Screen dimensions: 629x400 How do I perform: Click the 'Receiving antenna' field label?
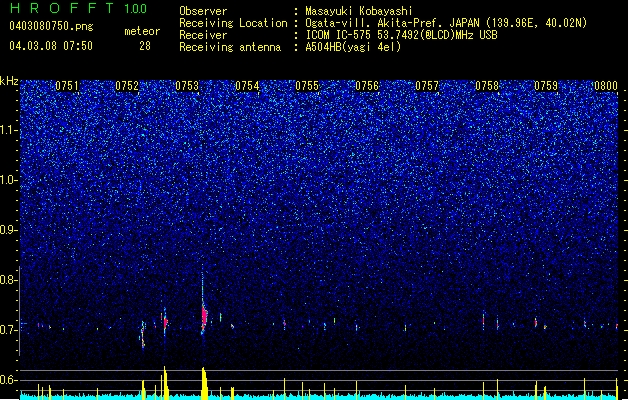tap(230, 47)
